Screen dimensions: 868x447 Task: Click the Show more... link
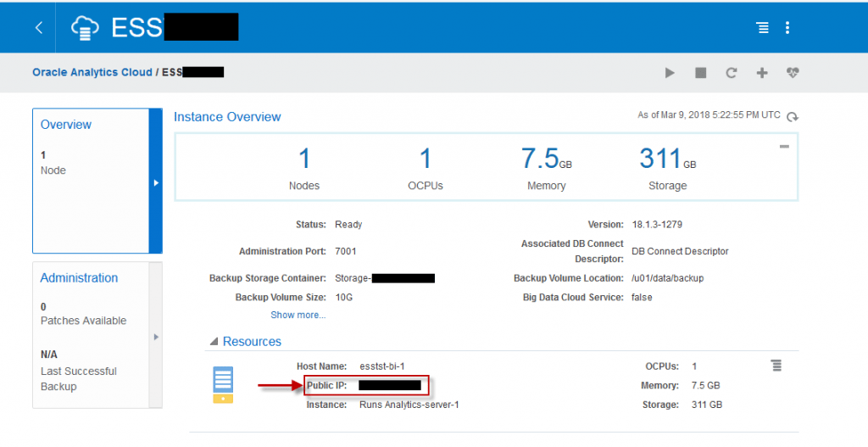[x=298, y=315]
